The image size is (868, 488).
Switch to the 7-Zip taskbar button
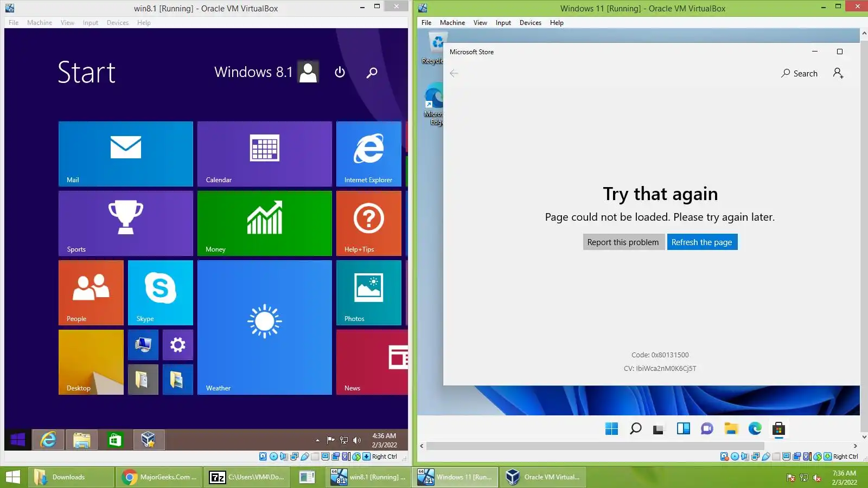point(247,477)
